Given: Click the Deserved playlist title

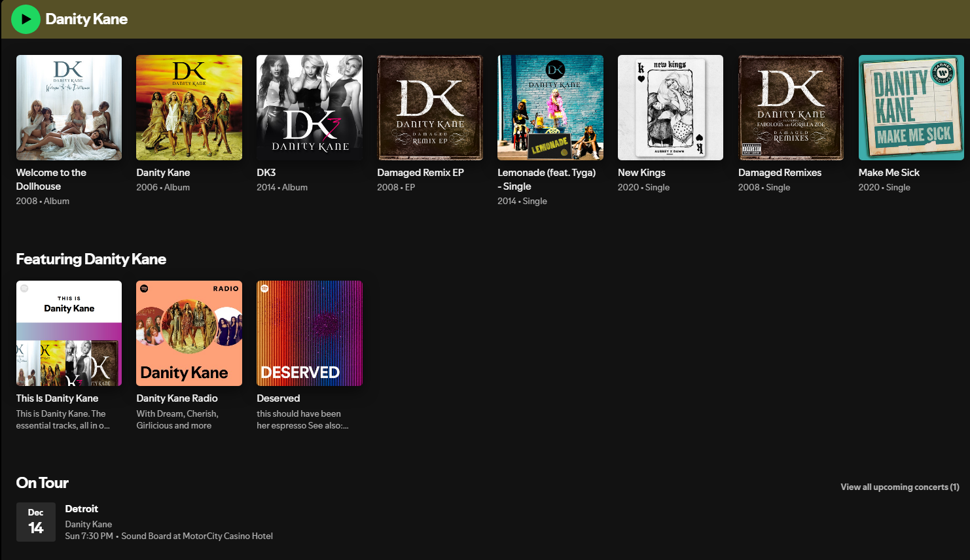Looking at the screenshot, I should click(x=278, y=398).
